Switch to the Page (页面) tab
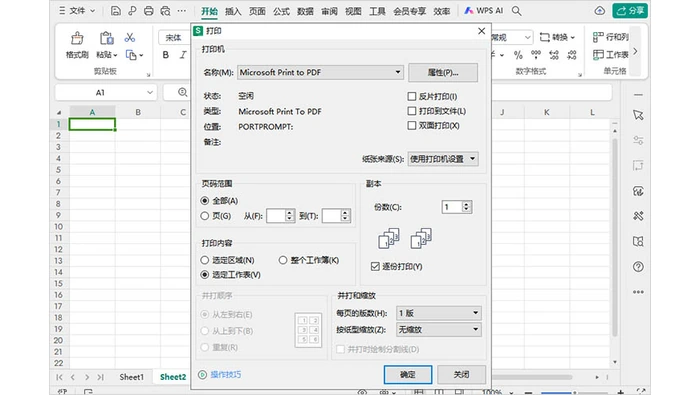This screenshot has width=700, height=395. coord(257,11)
